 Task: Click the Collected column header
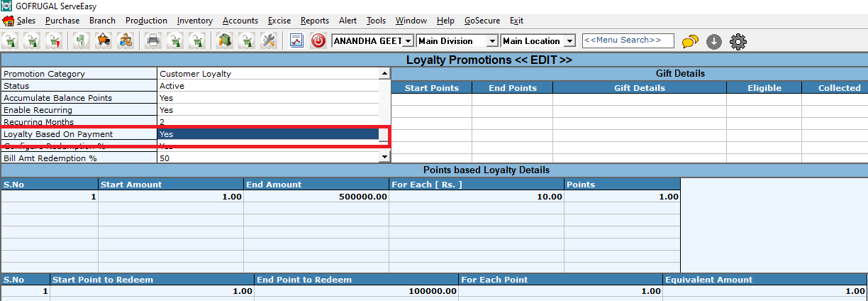[x=839, y=88]
